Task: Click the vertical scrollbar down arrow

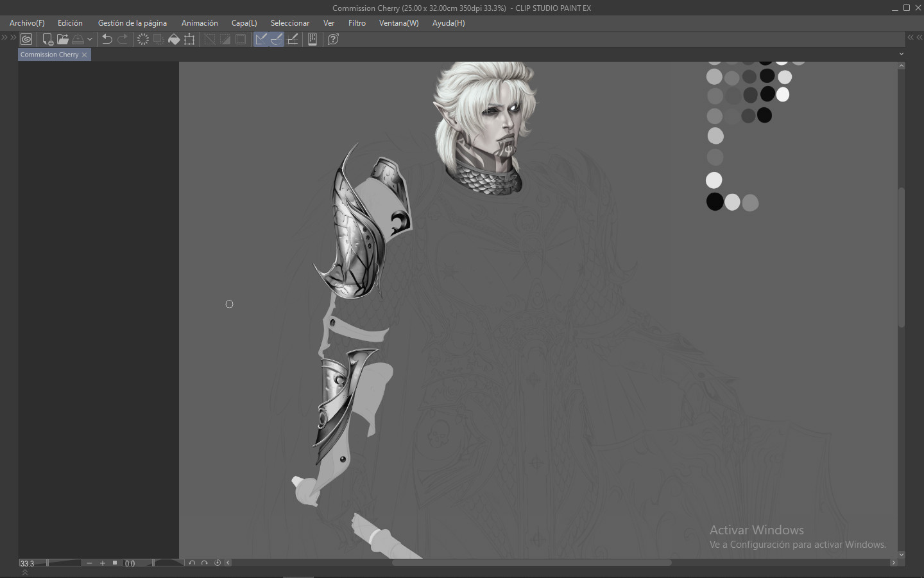Action: (902, 554)
